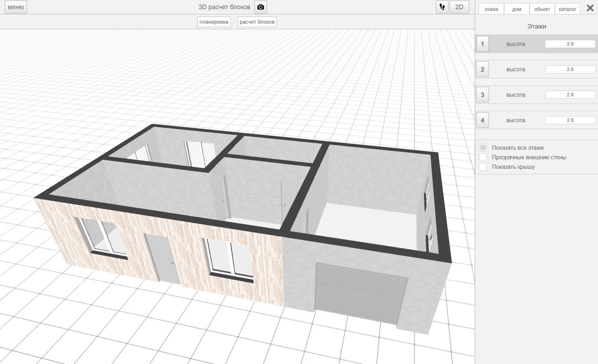Select floor number 1

(483, 44)
